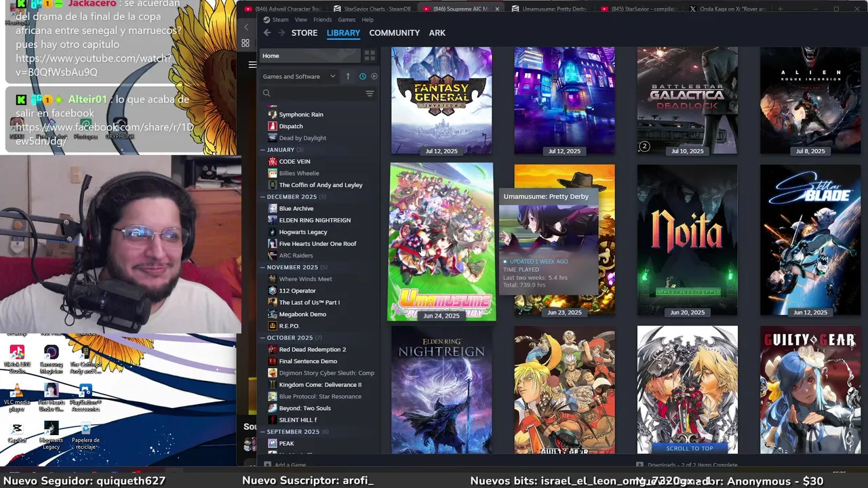868x488 pixels.
Task: Open Papelera de reciclaje desktop icon
Action: [x=85, y=436]
